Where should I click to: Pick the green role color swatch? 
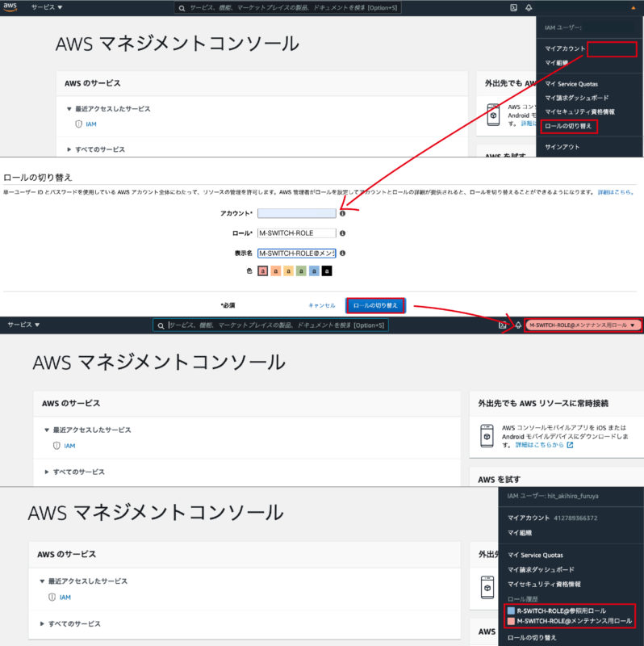click(301, 271)
